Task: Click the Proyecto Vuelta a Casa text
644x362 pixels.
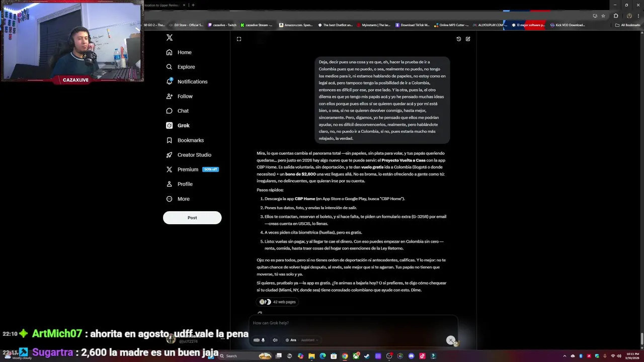Action: tap(404, 160)
